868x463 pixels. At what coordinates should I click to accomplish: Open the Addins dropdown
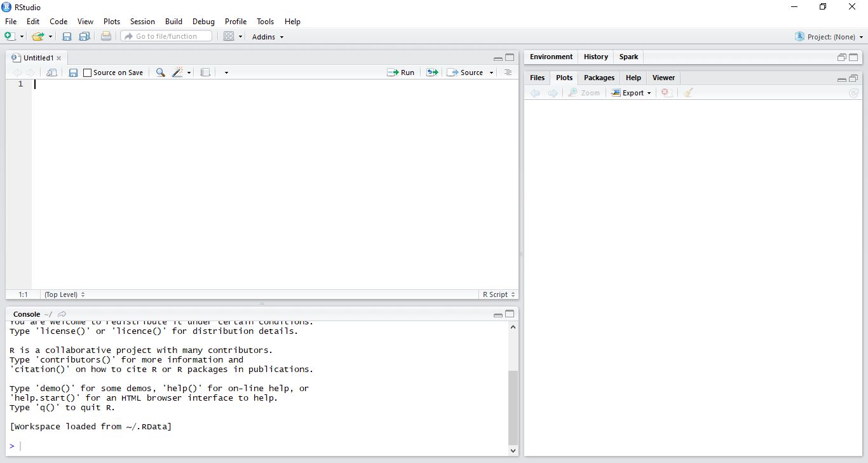268,37
